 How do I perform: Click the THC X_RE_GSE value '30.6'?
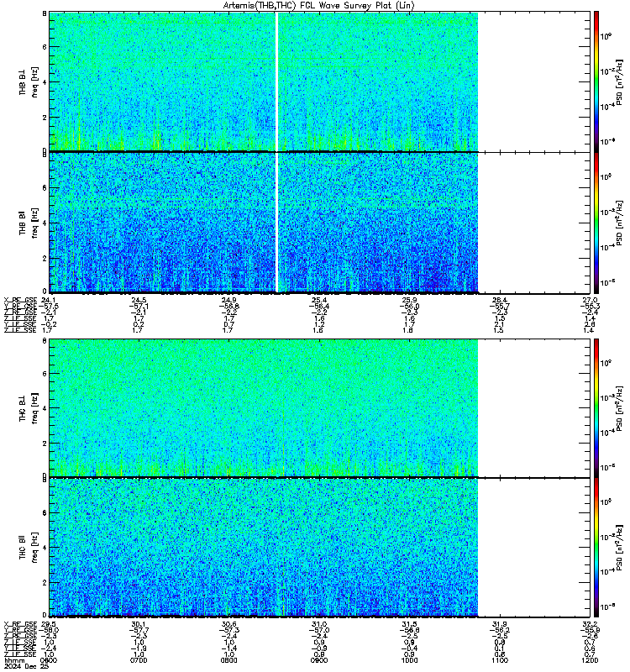(228, 624)
